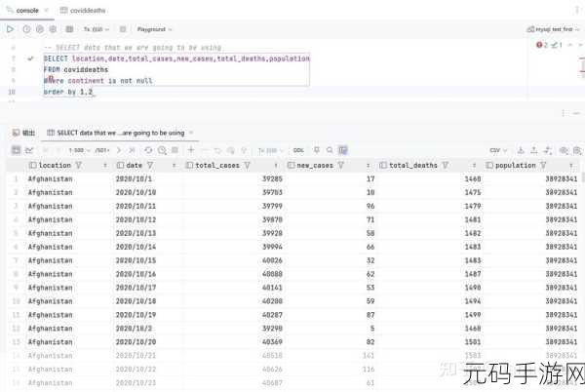The image size is (585, 392).
Task: Sort by new_cases column arrows
Action: (369, 165)
